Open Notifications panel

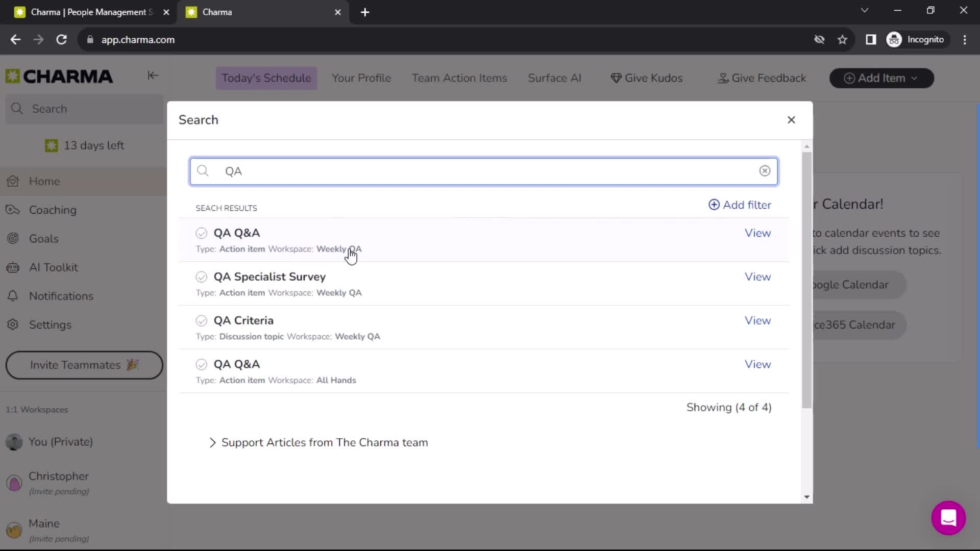(61, 296)
